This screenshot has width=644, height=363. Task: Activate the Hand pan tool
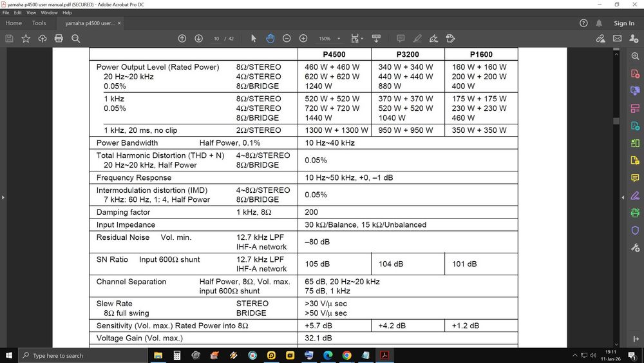[x=270, y=39]
